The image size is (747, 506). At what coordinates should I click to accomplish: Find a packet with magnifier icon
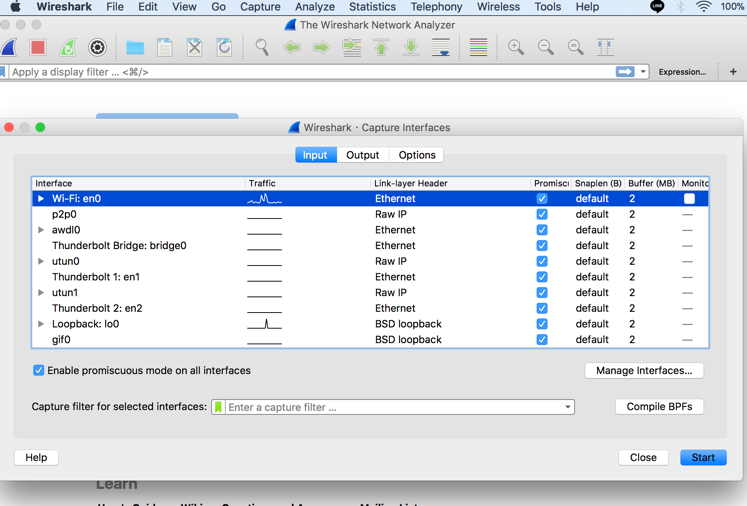tap(262, 48)
